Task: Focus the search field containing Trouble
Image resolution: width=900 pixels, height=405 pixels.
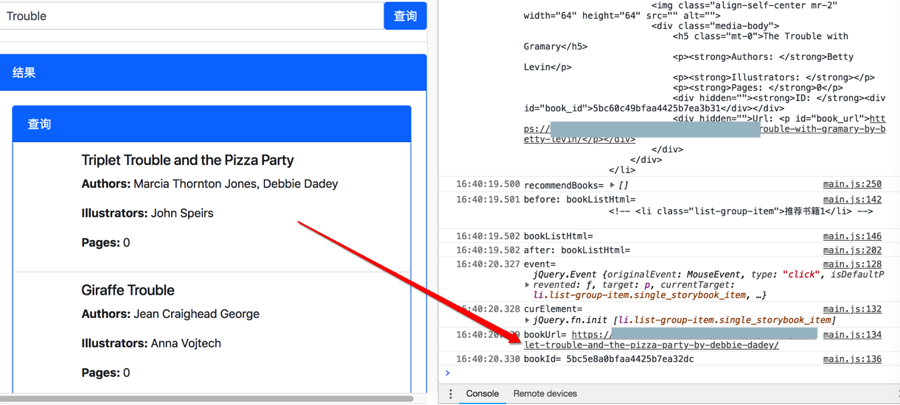Action: [x=192, y=16]
